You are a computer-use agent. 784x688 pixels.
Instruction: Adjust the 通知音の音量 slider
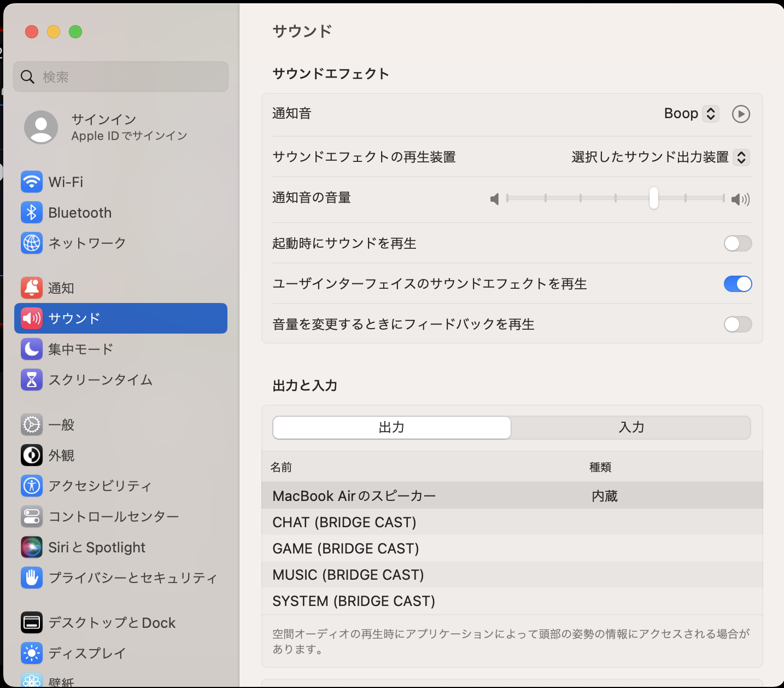coord(654,199)
